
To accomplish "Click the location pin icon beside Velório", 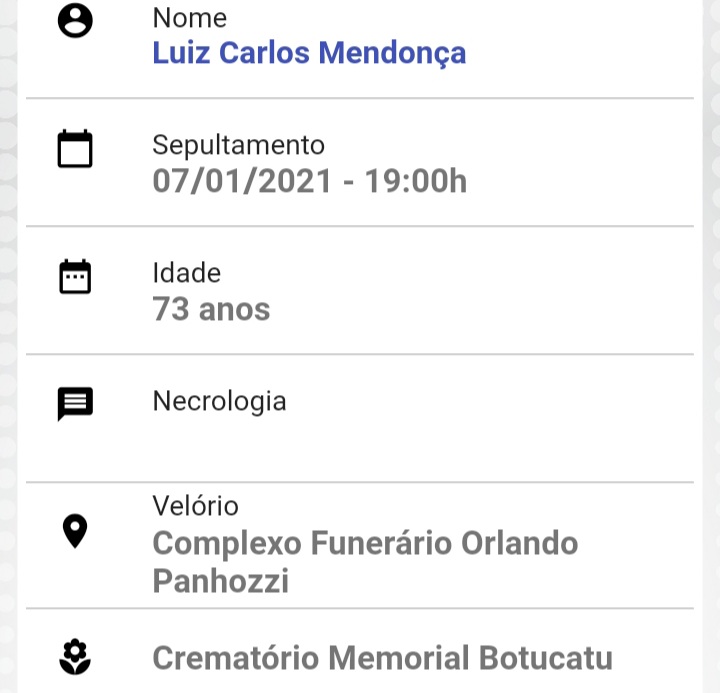I will click(x=75, y=531).
